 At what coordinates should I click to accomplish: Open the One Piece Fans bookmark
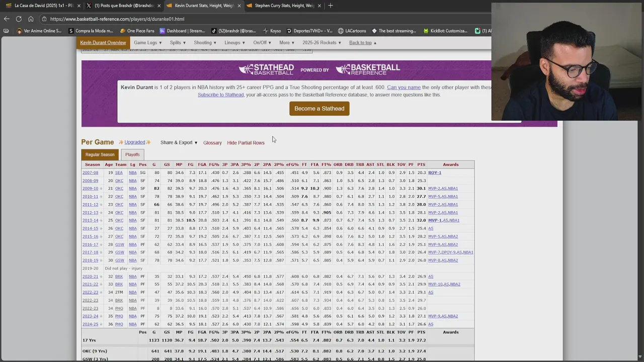click(x=137, y=31)
